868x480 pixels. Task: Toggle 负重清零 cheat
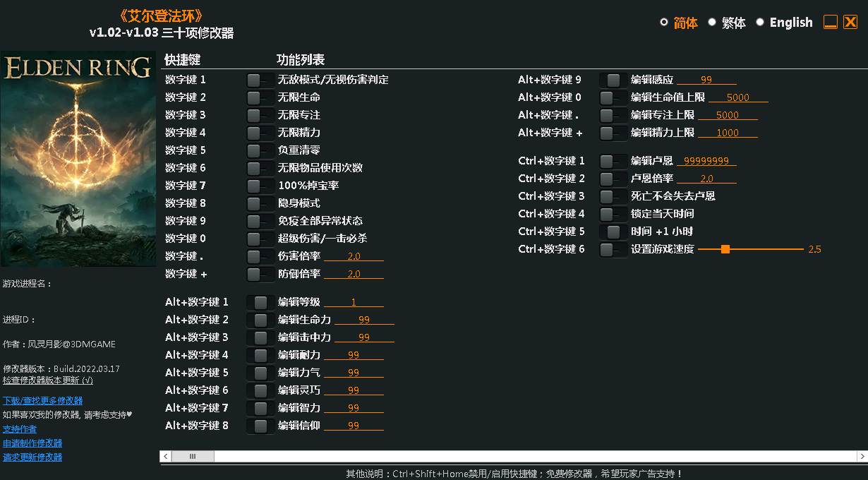tap(260, 150)
